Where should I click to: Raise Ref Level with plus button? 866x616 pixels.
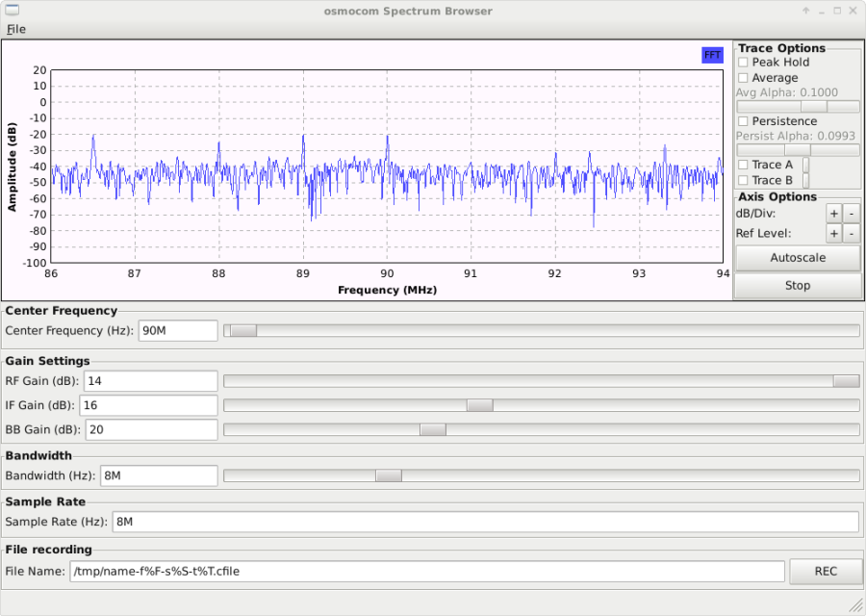click(834, 234)
